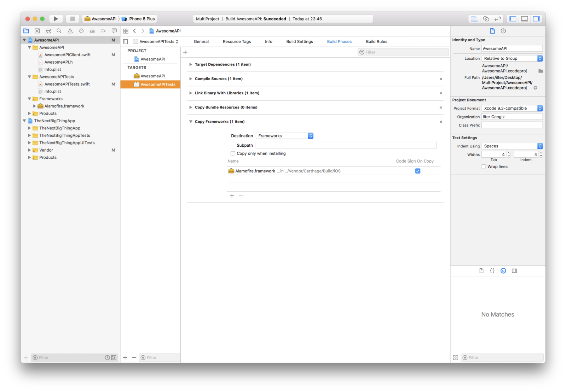Hide the Navigator panel

click(513, 19)
